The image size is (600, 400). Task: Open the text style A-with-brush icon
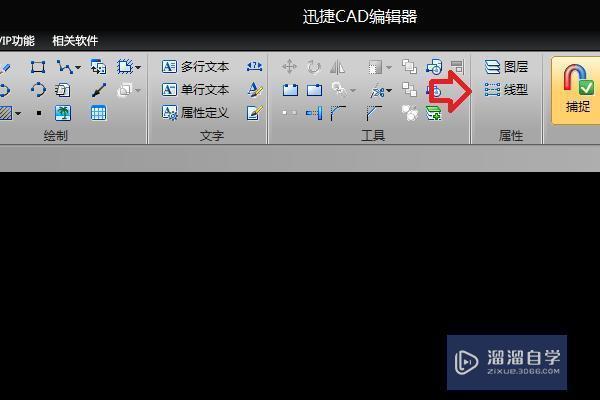[255, 90]
